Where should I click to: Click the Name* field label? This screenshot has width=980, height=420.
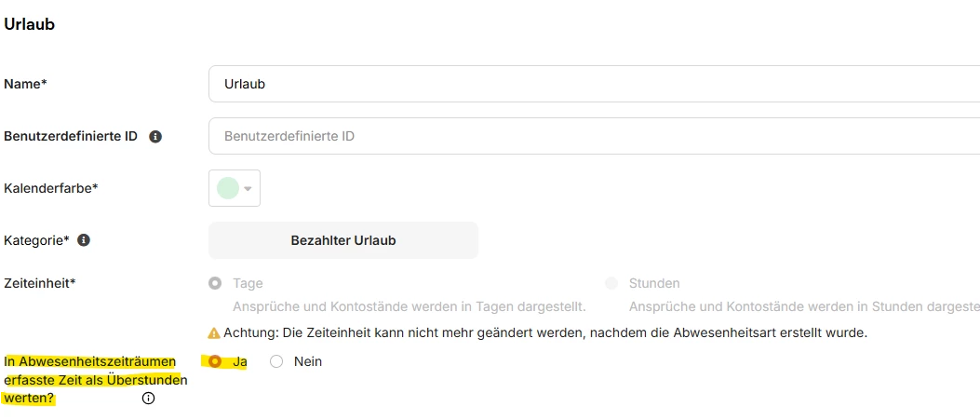(26, 84)
